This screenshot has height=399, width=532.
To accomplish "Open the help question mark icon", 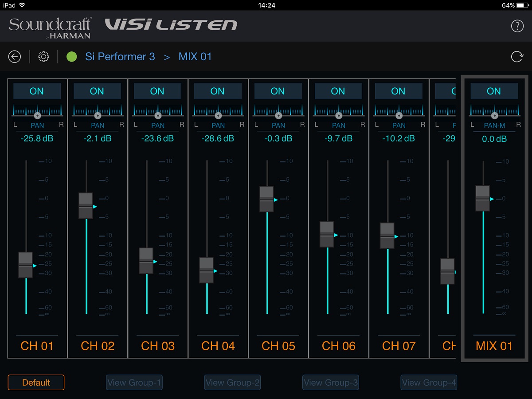I will coord(517,26).
